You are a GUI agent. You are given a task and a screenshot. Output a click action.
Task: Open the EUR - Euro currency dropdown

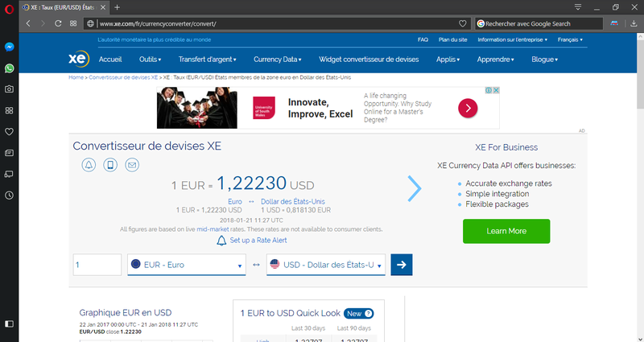[x=187, y=265]
